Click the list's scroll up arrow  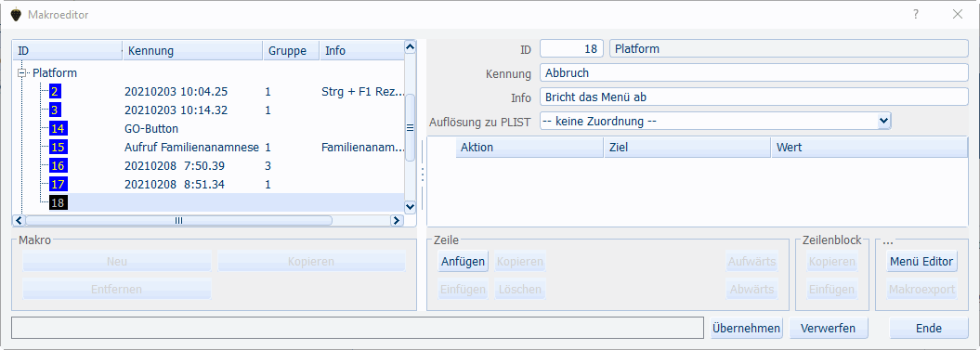point(411,47)
